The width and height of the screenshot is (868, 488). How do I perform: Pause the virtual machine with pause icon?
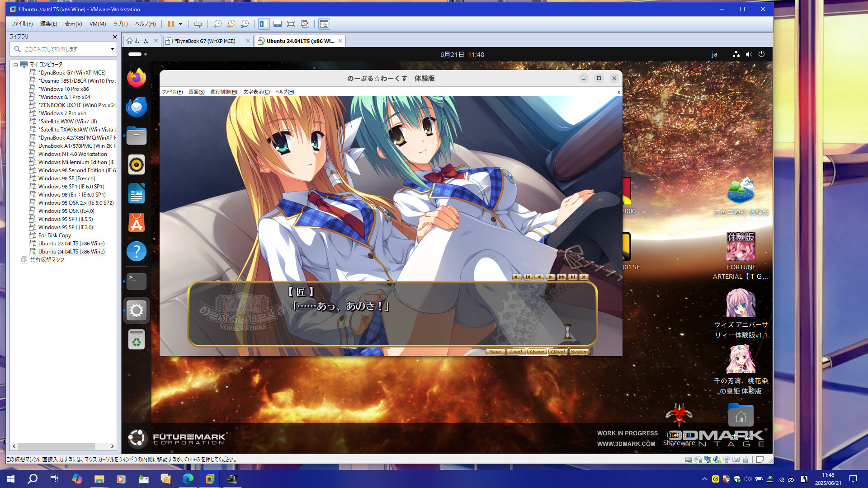(x=171, y=24)
